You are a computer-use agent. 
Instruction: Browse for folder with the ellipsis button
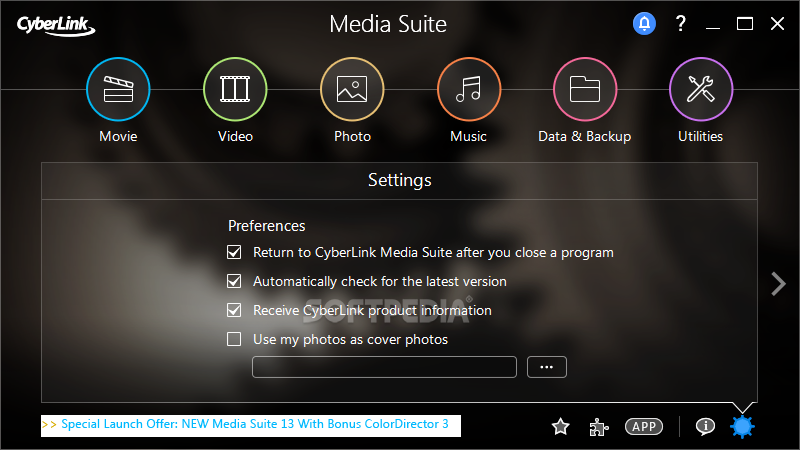[x=546, y=367]
